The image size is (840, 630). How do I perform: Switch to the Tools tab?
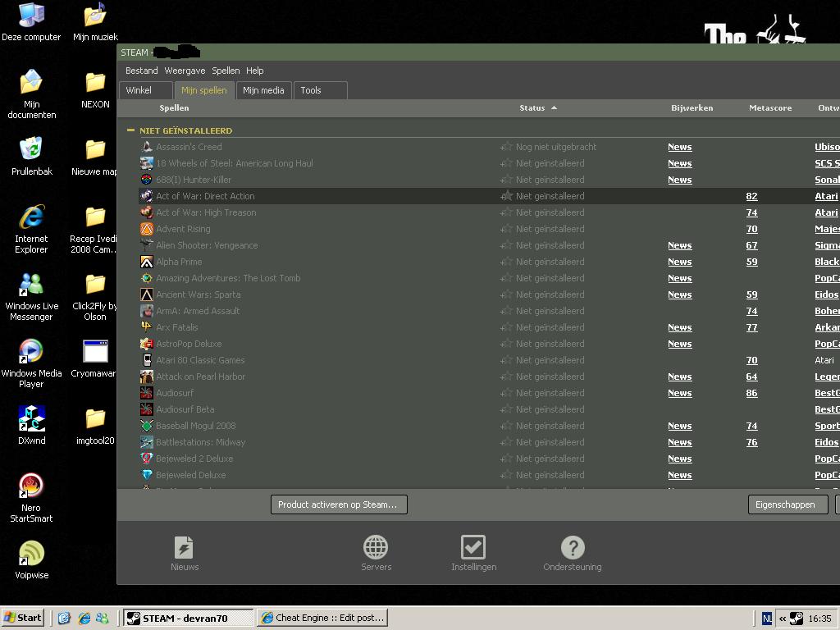pos(321,90)
